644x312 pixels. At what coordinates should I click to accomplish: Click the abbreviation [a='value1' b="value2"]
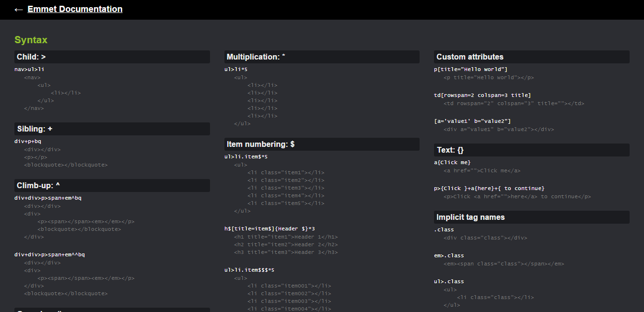click(x=472, y=121)
